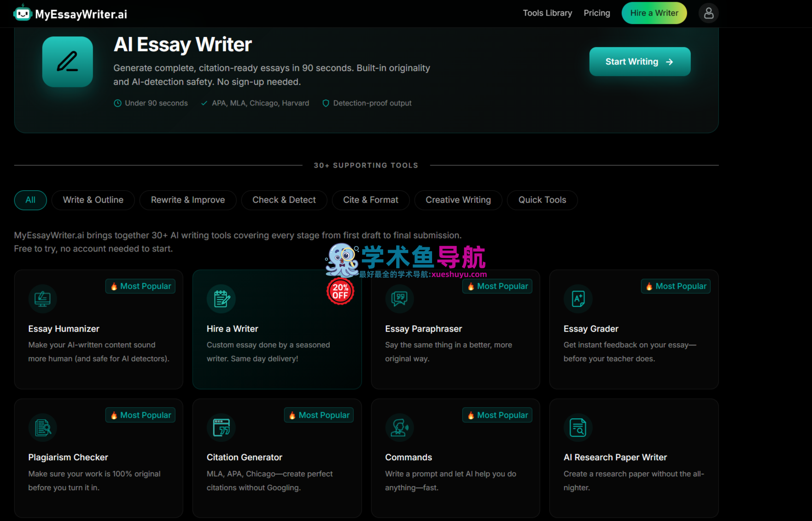The image size is (812, 521).
Task: Switch to the Rewrite & Improve filter
Action: point(188,200)
